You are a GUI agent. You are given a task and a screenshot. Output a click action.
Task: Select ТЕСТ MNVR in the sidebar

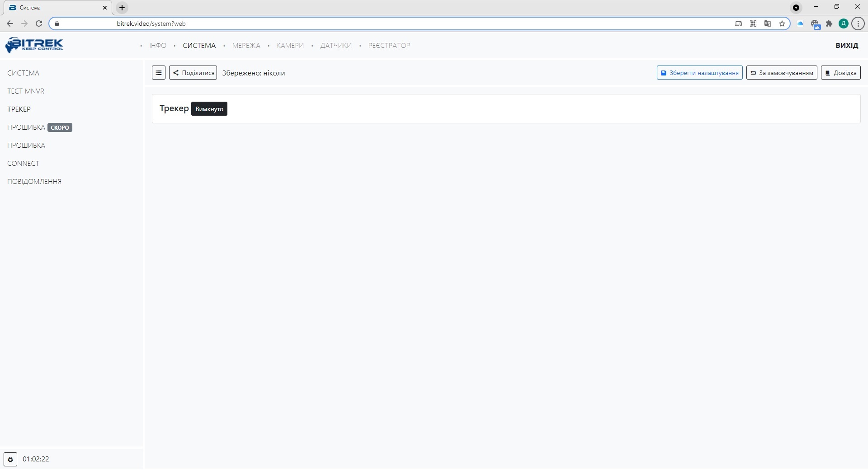point(26,91)
